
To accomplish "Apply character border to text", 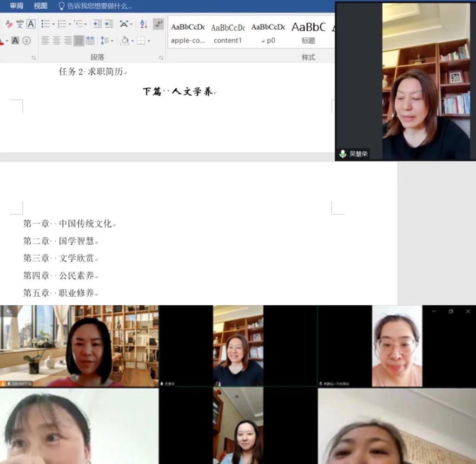I will click(31, 24).
